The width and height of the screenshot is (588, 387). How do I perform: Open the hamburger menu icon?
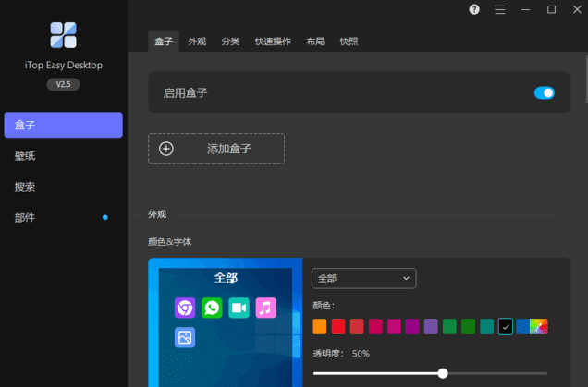pyautogui.click(x=500, y=9)
